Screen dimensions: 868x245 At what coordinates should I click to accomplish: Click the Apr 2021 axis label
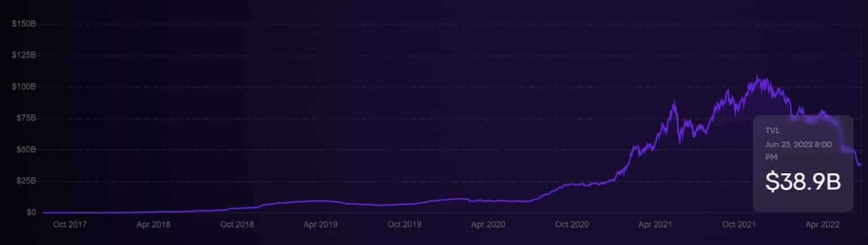(655, 225)
